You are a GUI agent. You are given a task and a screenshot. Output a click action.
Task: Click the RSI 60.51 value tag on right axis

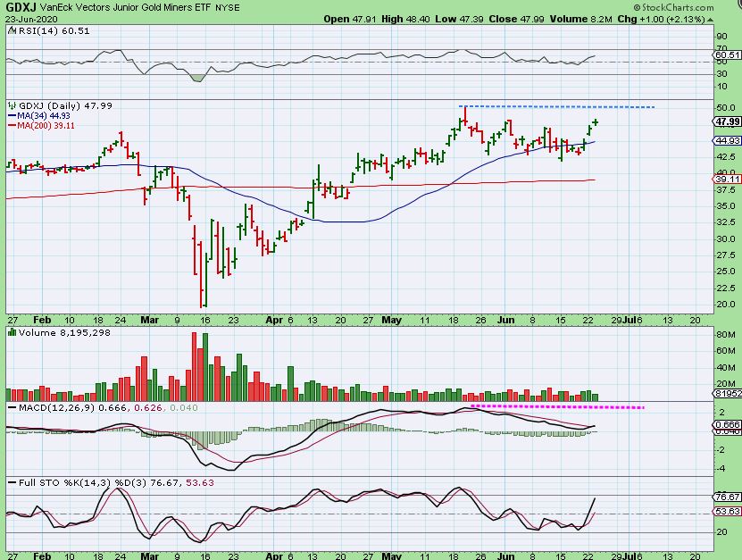pyautogui.click(x=727, y=54)
